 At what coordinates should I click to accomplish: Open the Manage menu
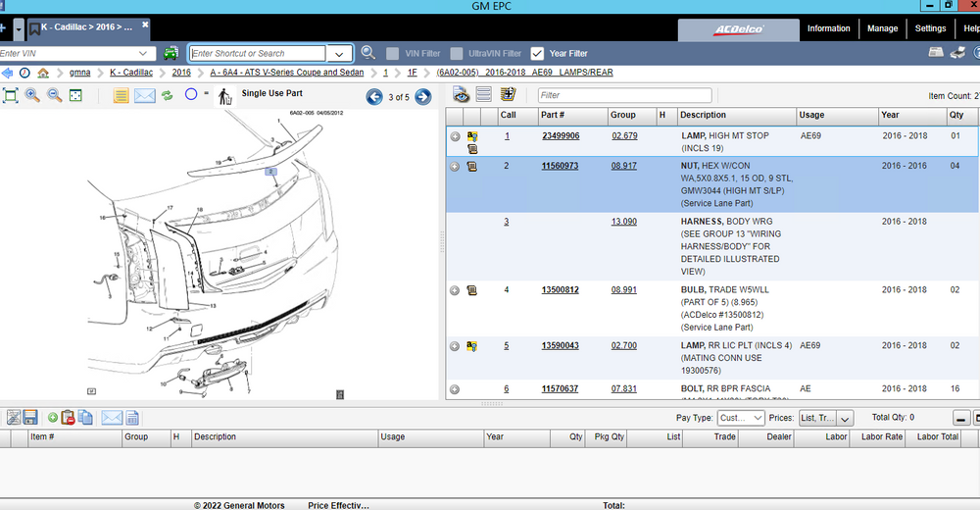point(882,28)
